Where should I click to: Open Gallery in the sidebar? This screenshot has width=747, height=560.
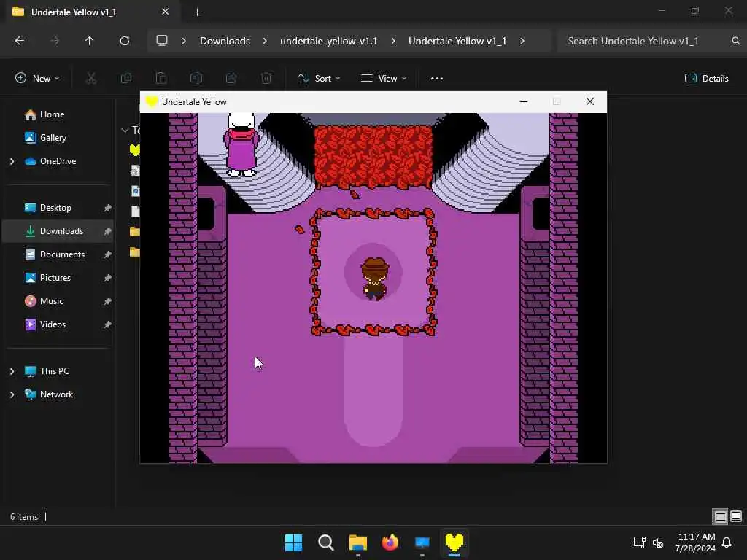pos(53,138)
